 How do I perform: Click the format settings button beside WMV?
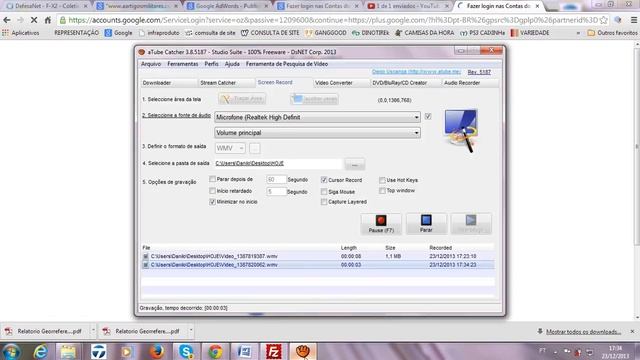(255, 148)
